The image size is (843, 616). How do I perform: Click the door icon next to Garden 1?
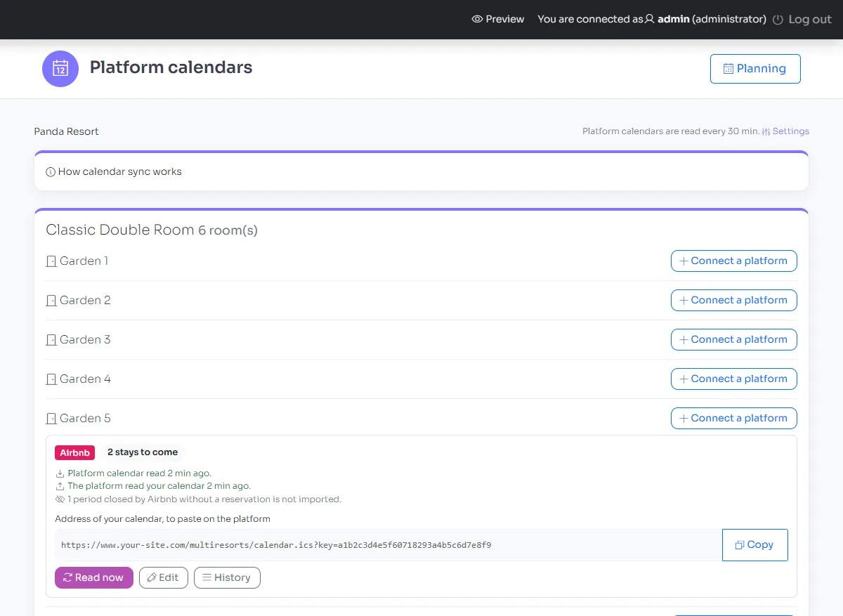coord(51,261)
